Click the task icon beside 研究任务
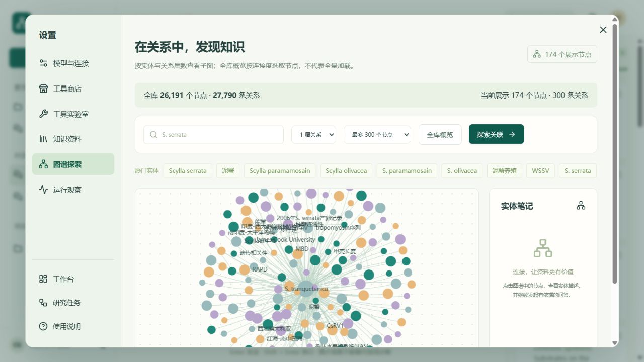 click(43, 303)
